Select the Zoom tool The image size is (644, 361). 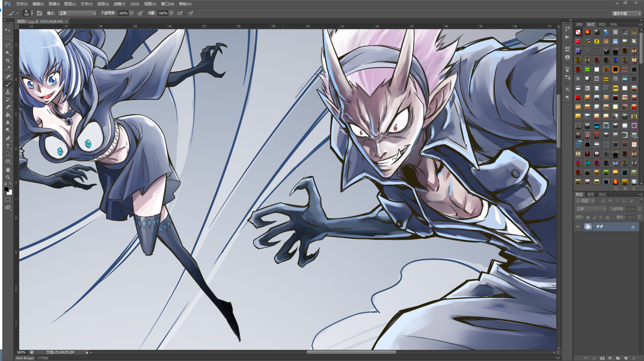(x=8, y=177)
